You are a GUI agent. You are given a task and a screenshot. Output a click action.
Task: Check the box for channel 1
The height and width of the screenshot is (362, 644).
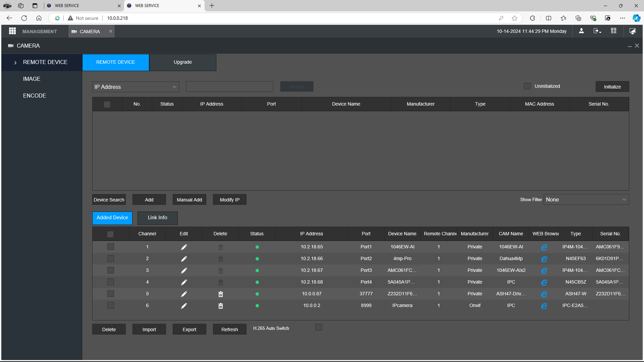point(111,247)
